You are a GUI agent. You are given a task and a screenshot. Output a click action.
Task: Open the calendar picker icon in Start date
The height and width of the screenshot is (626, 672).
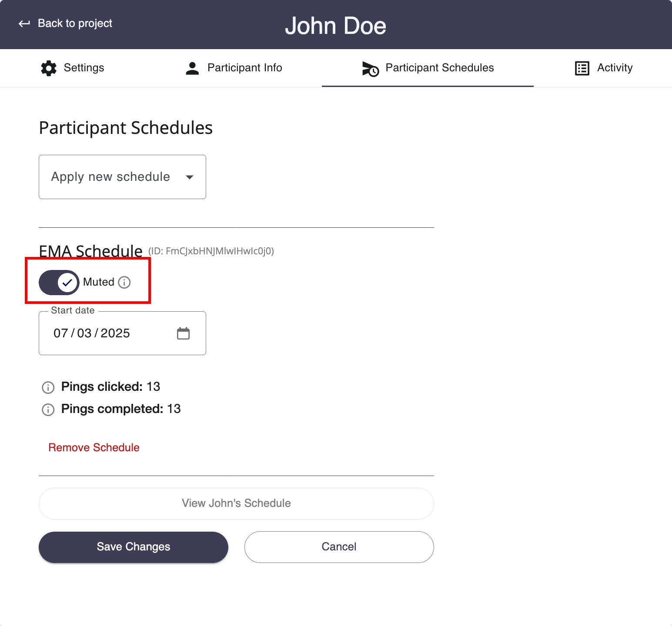(184, 333)
